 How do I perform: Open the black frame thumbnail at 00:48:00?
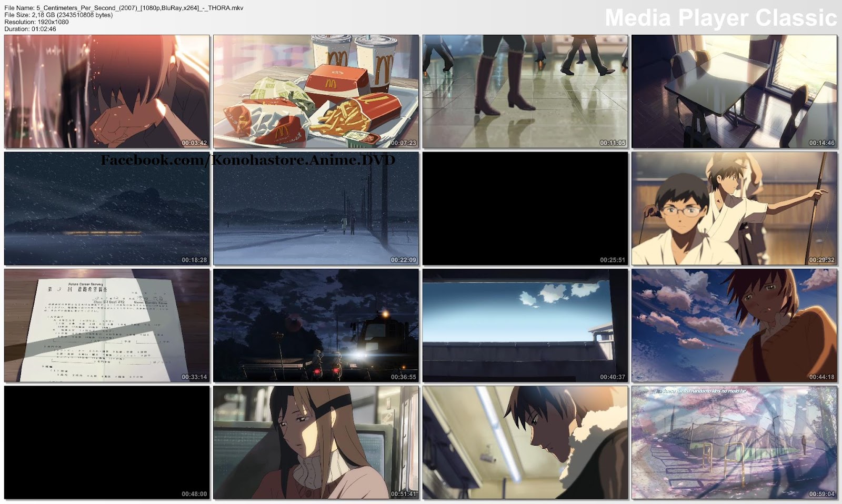click(107, 442)
